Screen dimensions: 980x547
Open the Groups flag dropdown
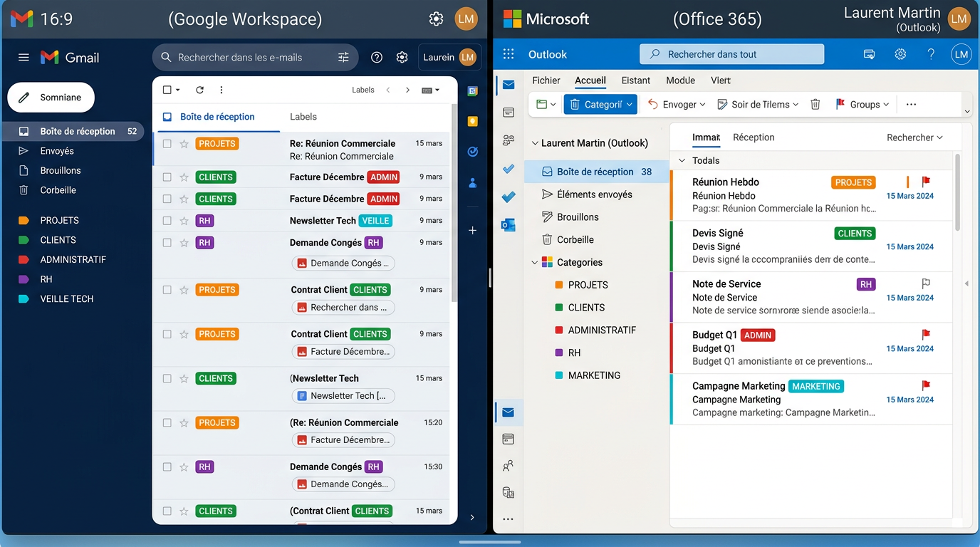[862, 105]
